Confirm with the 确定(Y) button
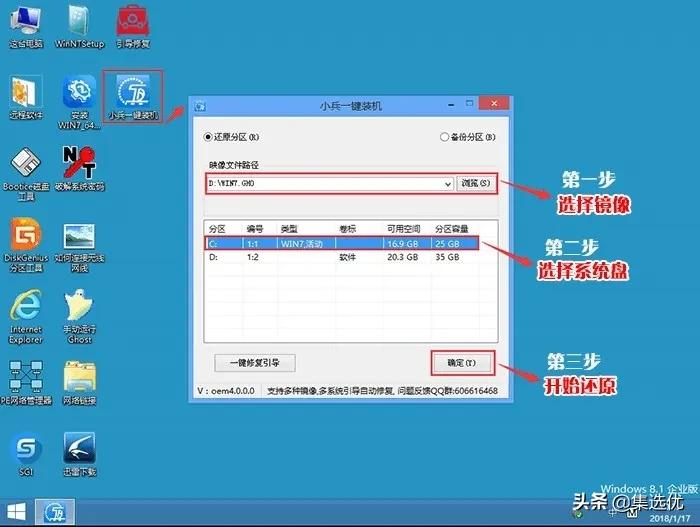The image size is (700, 527). coord(462,363)
